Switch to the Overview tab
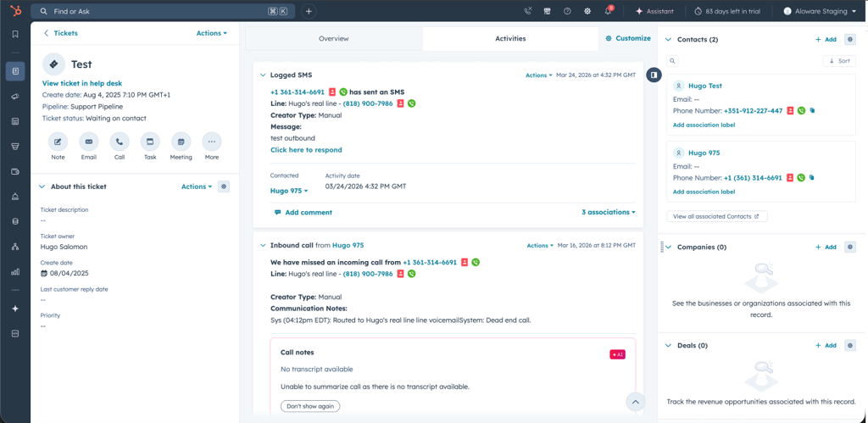The height and width of the screenshot is (423, 868). [334, 39]
